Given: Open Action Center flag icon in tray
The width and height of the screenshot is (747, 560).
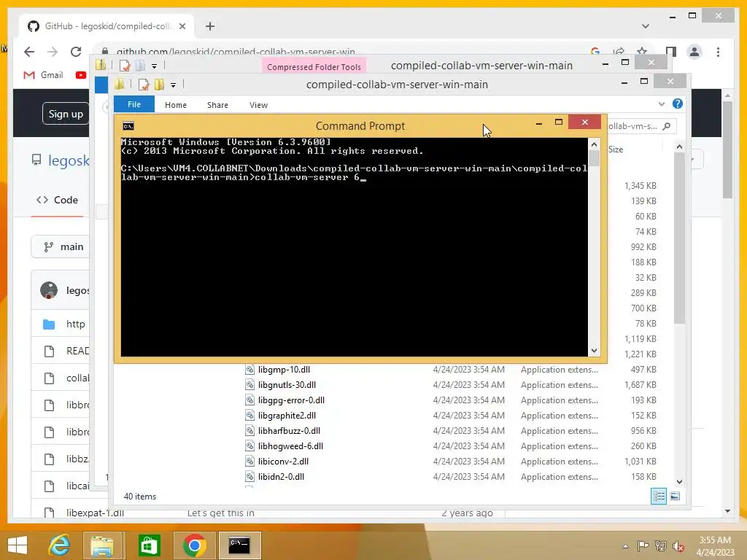Looking at the screenshot, I should 643,546.
